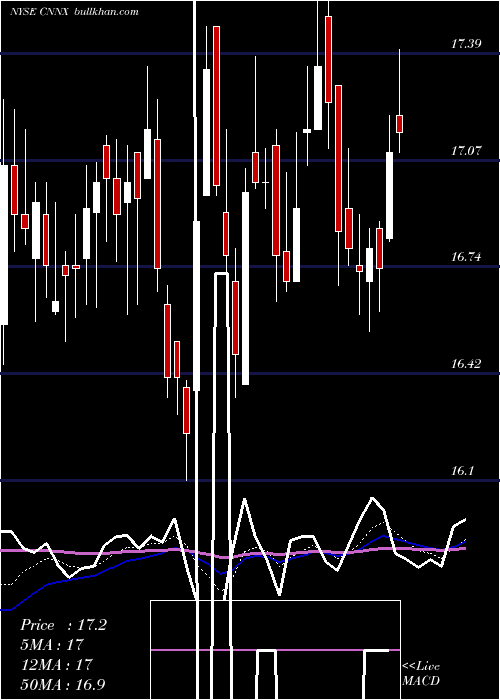Click the Price : 17.2 readout
Image resolution: width=500 pixels, height=700 pixels.
[x=63, y=625]
